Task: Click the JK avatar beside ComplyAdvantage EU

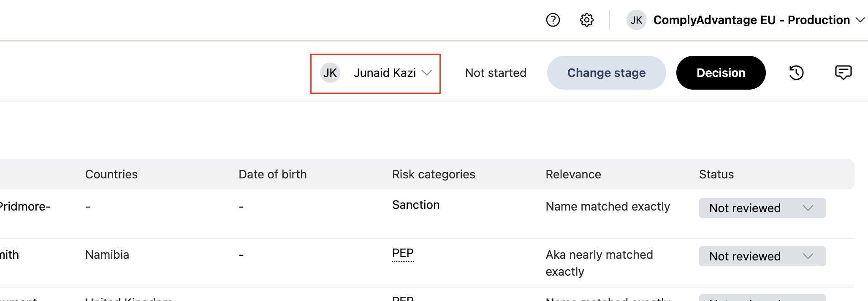Action: [636, 20]
